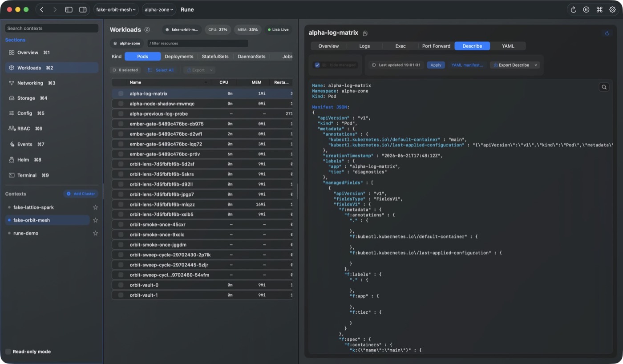Uncheck the Hide managed checkbox

317,65
